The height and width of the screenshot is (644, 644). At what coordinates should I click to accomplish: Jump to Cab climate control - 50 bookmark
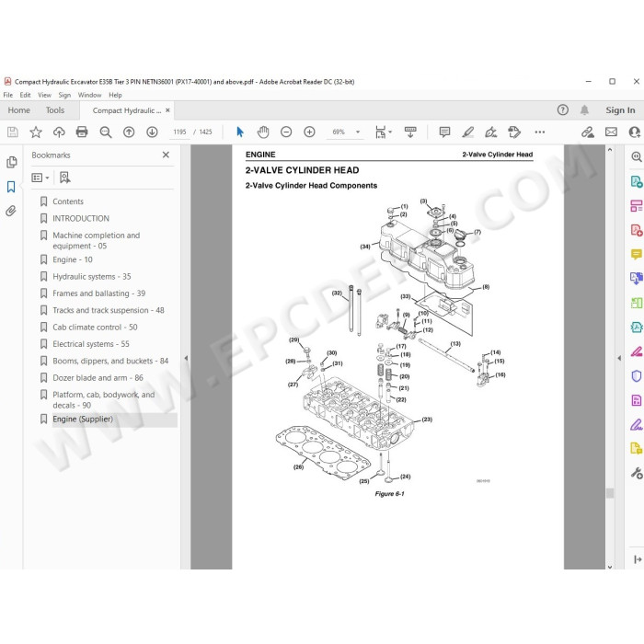coord(95,327)
